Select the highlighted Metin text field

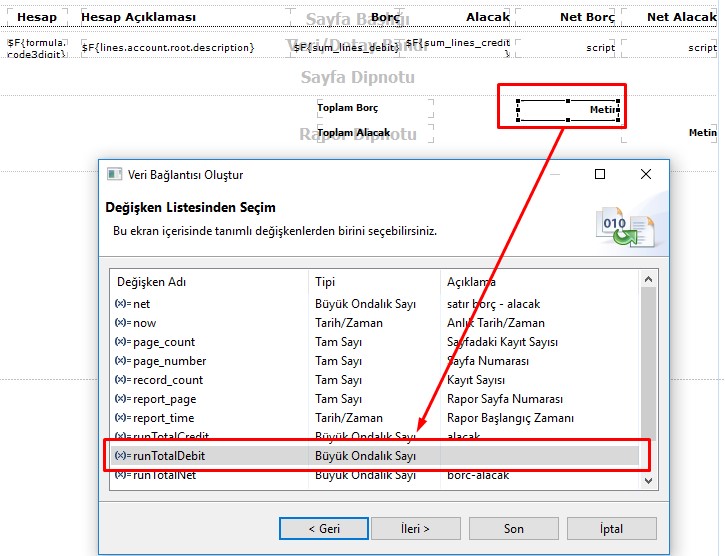tap(568, 110)
